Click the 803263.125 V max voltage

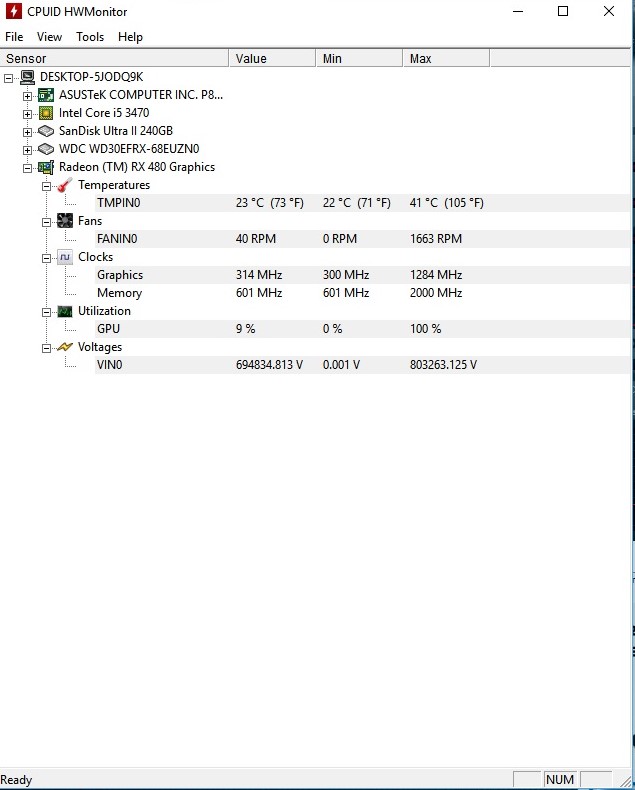point(443,365)
